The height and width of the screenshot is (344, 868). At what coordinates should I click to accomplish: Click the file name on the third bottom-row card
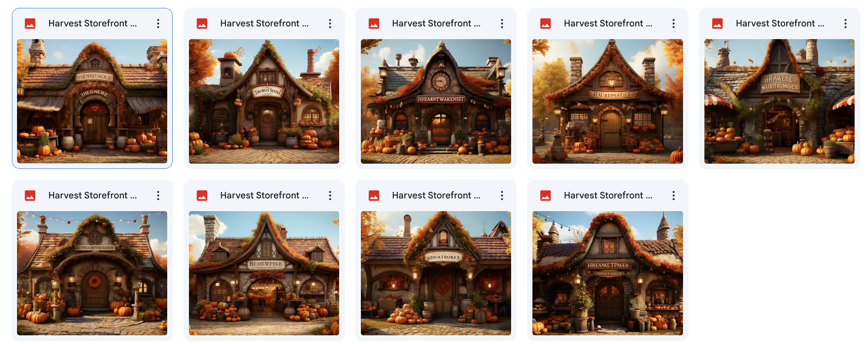point(436,195)
